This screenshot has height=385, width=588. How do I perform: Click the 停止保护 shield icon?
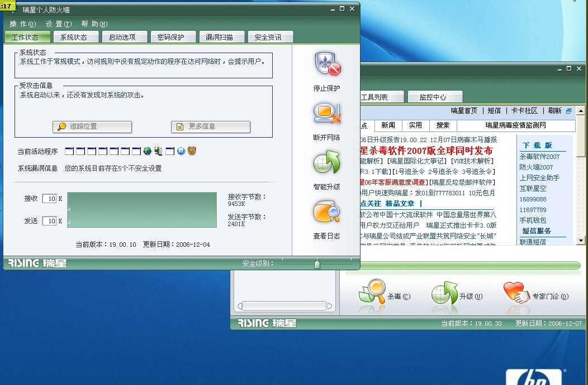pyautogui.click(x=328, y=64)
